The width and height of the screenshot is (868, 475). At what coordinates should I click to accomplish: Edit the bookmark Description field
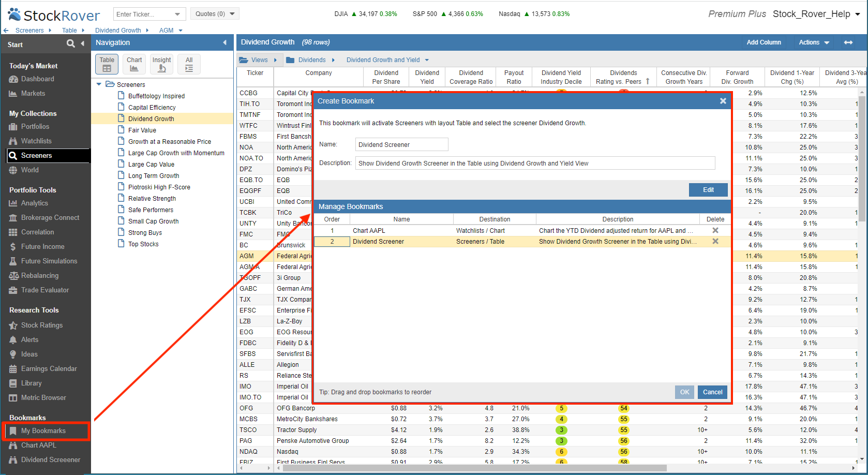pyautogui.click(x=535, y=163)
